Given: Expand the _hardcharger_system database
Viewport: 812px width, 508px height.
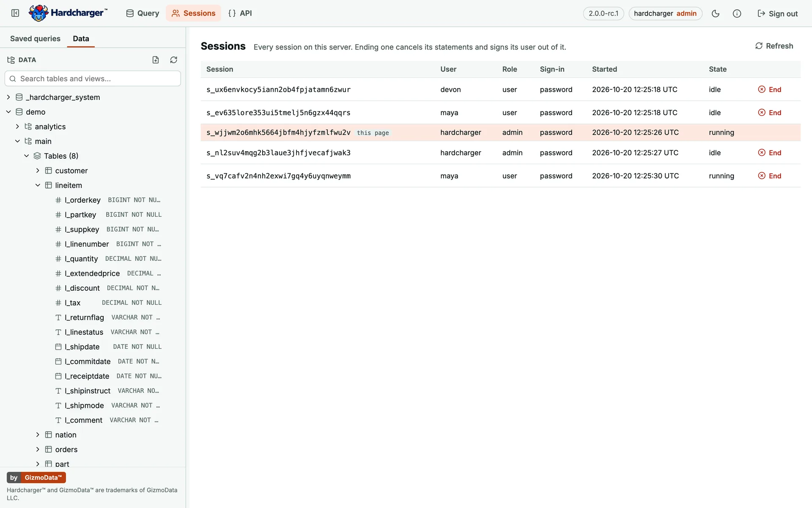Looking at the screenshot, I should click(x=8, y=97).
